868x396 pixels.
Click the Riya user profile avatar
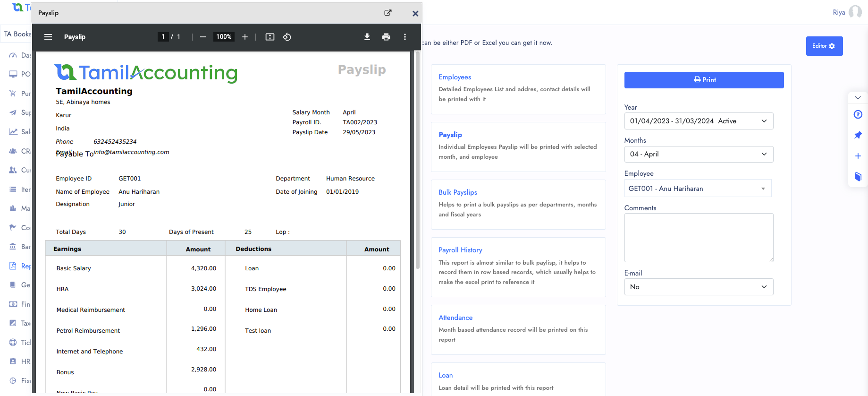[x=855, y=12]
